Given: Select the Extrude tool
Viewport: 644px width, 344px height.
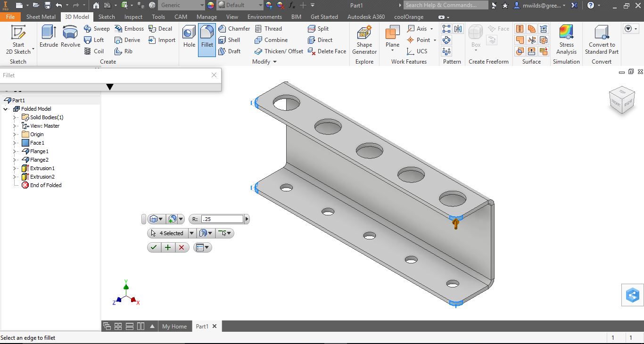Looking at the screenshot, I should [x=49, y=37].
